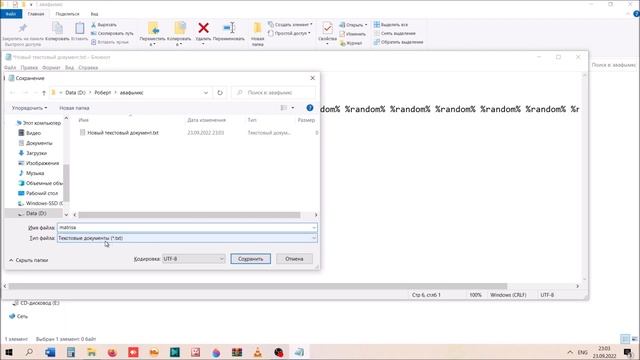Click Свойства (Properties) checkmark icon
The image size is (640, 360).
pos(327,28)
